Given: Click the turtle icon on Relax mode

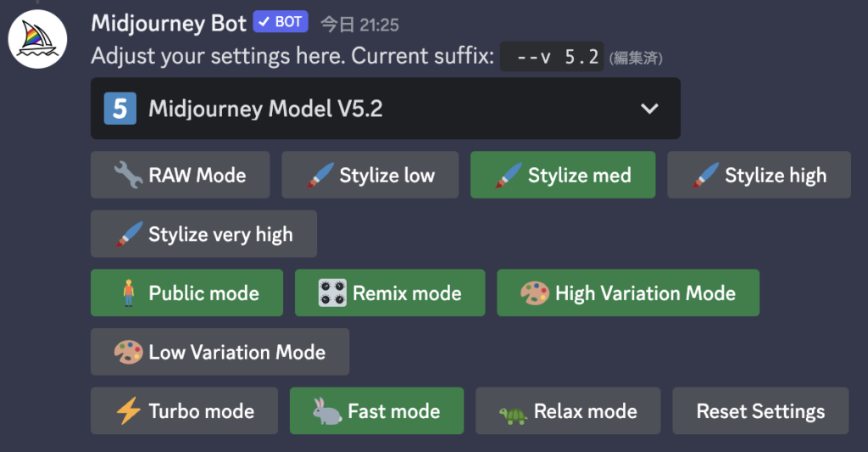Looking at the screenshot, I should point(513,415).
